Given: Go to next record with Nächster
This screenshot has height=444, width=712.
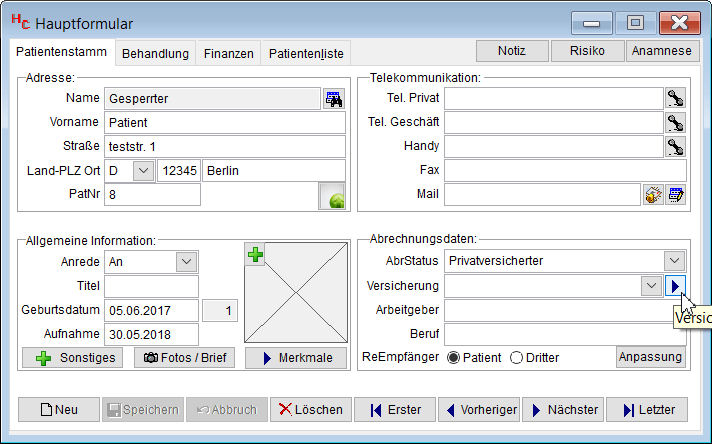Looking at the screenshot, I should click(561, 409).
